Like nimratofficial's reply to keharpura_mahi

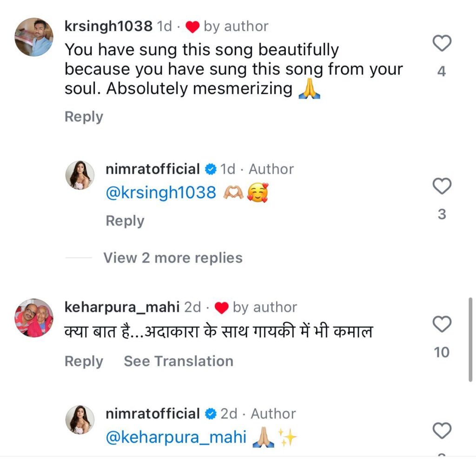(x=442, y=430)
